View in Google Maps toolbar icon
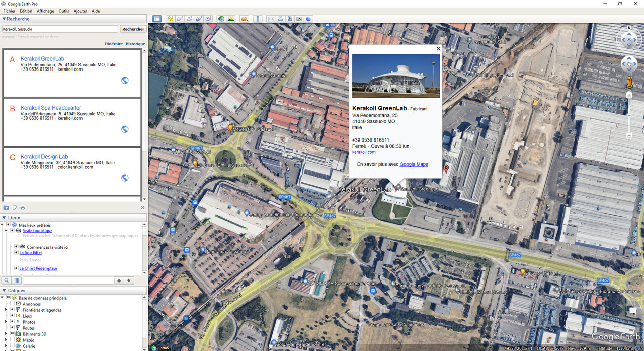Viewport: 644px width, 351px height. coord(299,19)
